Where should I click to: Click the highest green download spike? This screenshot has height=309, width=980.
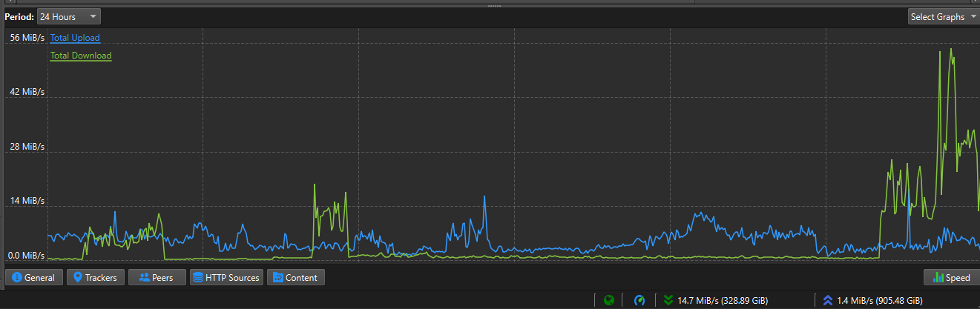click(951, 50)
